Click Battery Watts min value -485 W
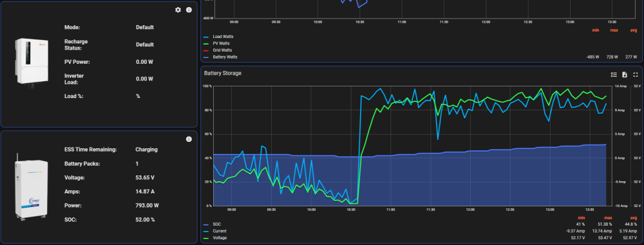This screenshot has width=644, height=245. [592, 57]
